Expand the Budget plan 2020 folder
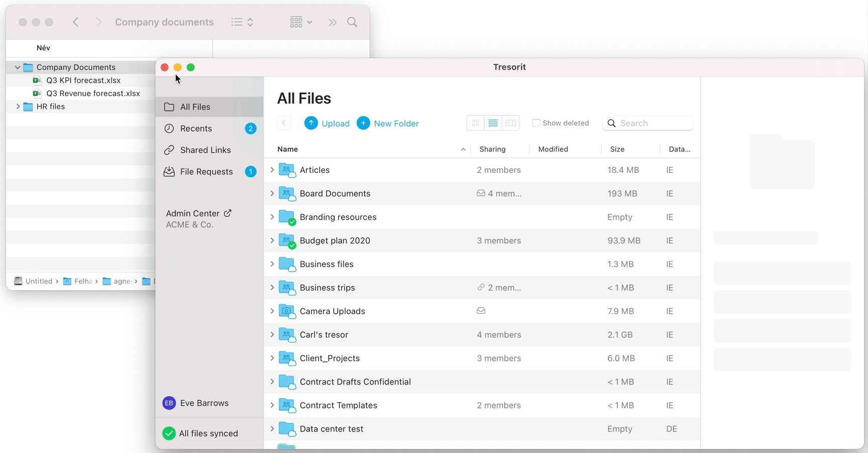This screenshot has height=453, width=868. click(272, 241)
